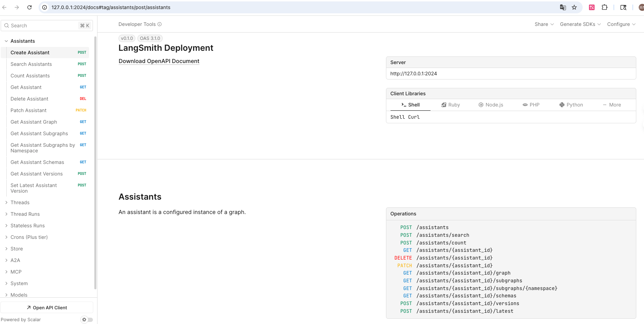View site information icon in address bar
This screenshot has height=324, width=644.
point(45,7)
